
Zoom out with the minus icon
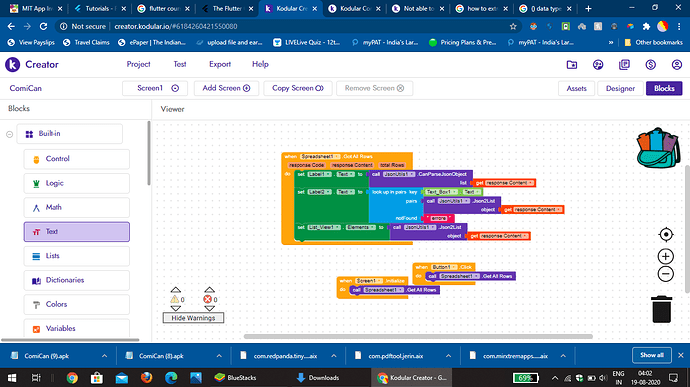point(666,274)
